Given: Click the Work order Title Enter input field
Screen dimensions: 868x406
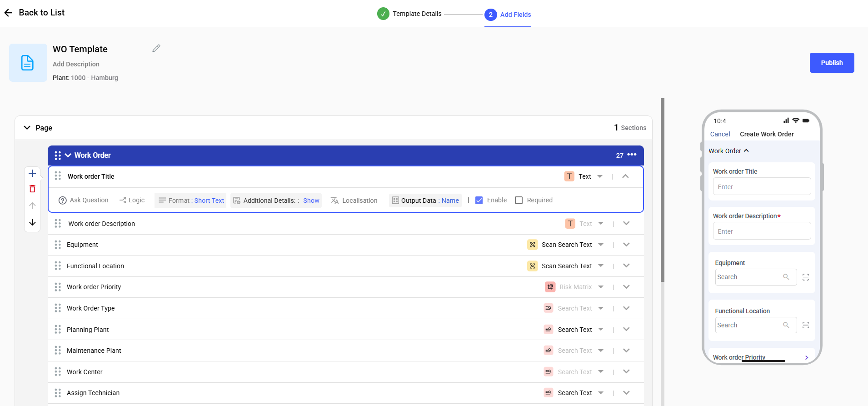Looking at the screenshot, I should (x=761, y=187).
